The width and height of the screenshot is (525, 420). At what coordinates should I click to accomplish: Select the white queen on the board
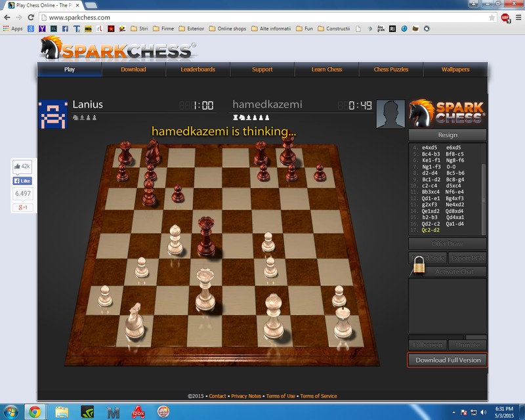coord(205,289)
